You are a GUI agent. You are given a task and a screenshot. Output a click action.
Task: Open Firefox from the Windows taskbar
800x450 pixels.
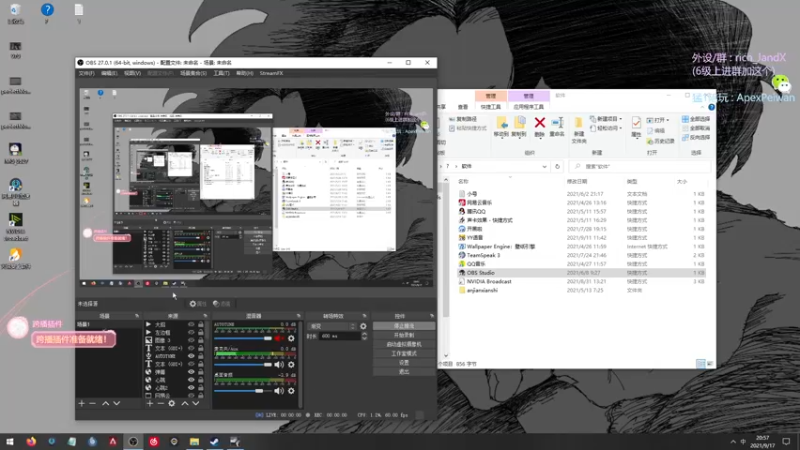click(x=31, y=441)
